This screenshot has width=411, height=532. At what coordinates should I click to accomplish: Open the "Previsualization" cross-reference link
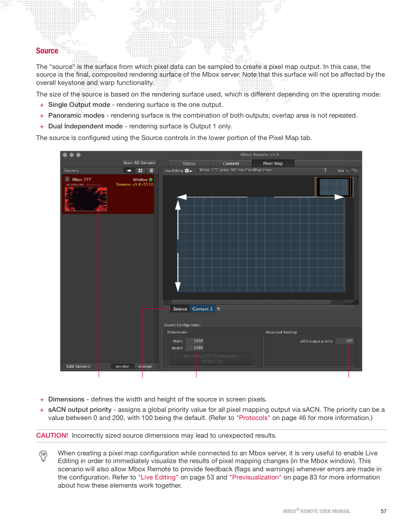click(255, 477)
